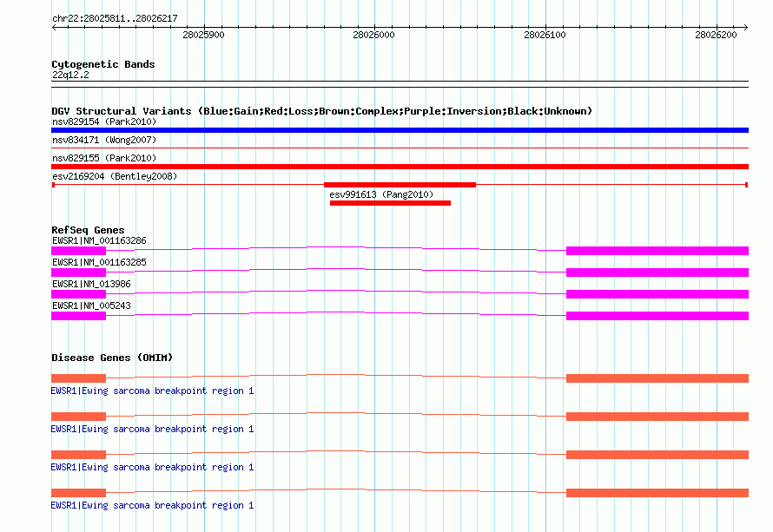This screenshot has height=532, width=773.
Task: Click the 22q12.2 band label
Action: coord(70,75)
